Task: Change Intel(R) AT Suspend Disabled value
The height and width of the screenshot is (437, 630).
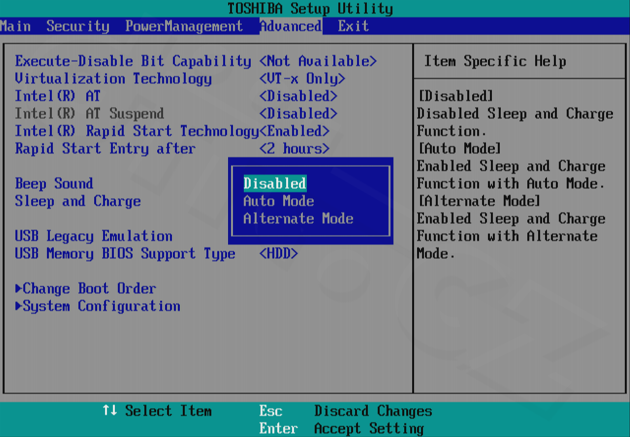Action: click(298, 114)
